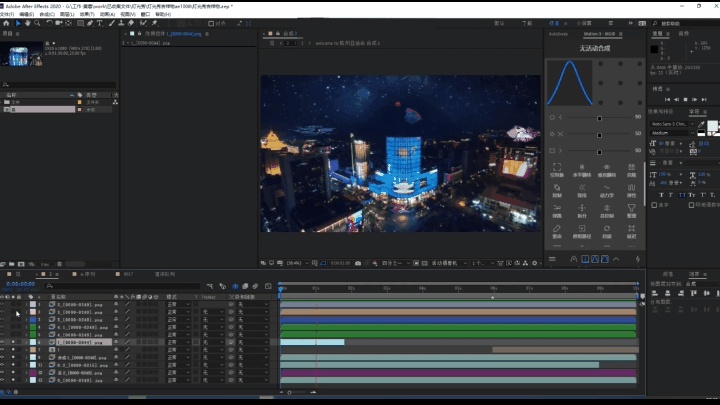Open the Character panel fill color swatch
This screenshot has width=720, height=405.
[x=712, y=125]
